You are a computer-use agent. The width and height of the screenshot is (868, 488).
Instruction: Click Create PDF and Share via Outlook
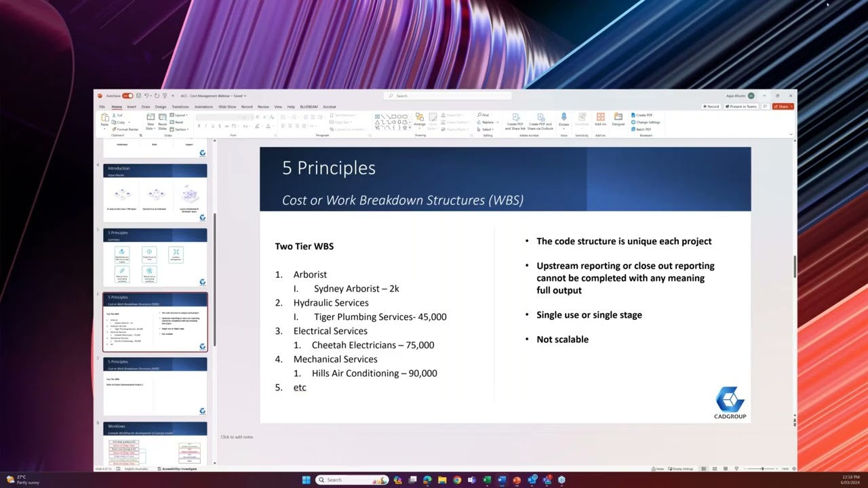click(541, 121)
